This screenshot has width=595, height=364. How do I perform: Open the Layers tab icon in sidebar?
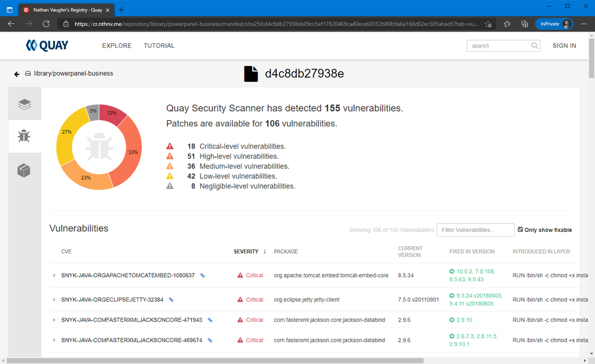click(x=24, y=104)
